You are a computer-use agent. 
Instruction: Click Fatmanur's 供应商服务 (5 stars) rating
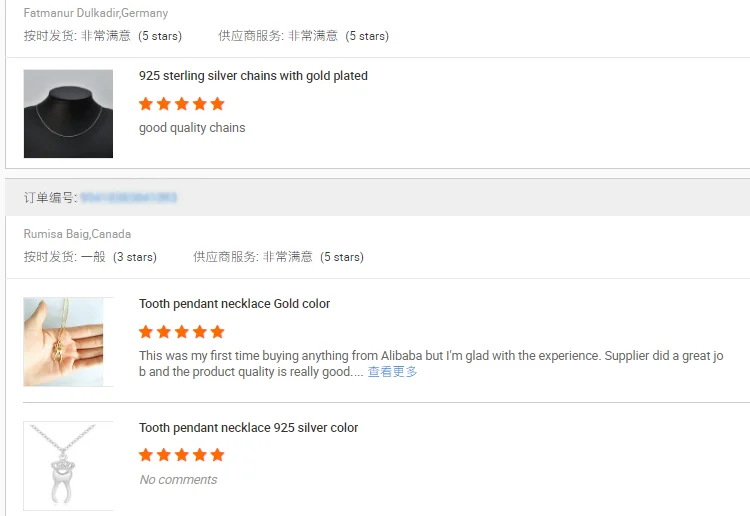click(303, 36)
